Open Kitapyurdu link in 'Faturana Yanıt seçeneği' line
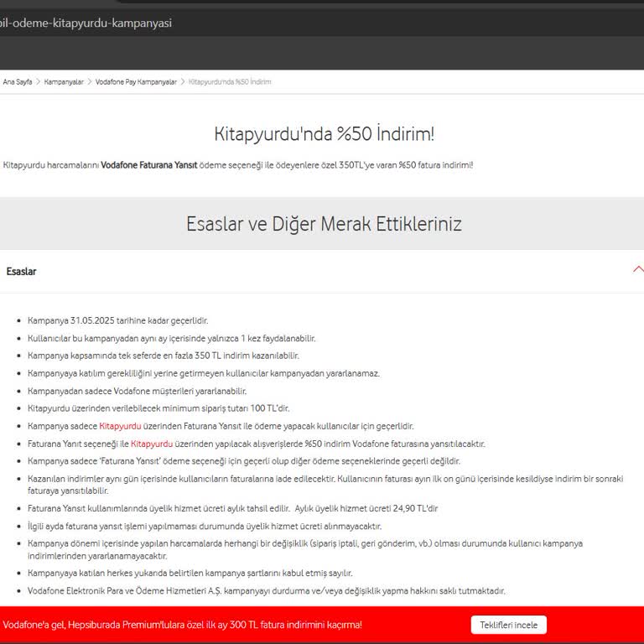 [x=152, y=444]
